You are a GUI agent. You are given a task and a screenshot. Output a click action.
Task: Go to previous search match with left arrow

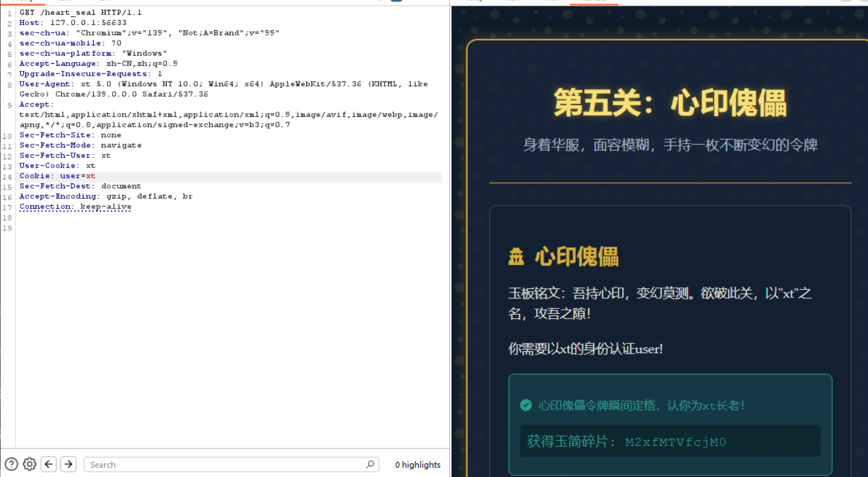49,464
